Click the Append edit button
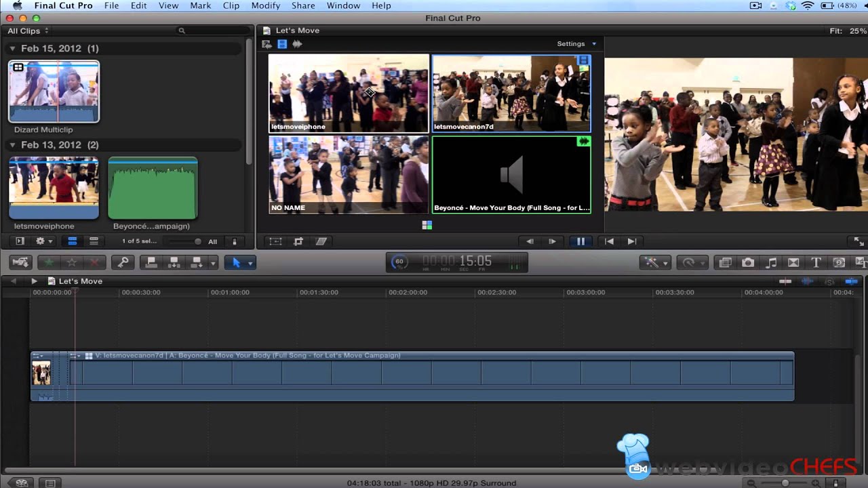This screenshot has height=488, width=868. point(197,262)
